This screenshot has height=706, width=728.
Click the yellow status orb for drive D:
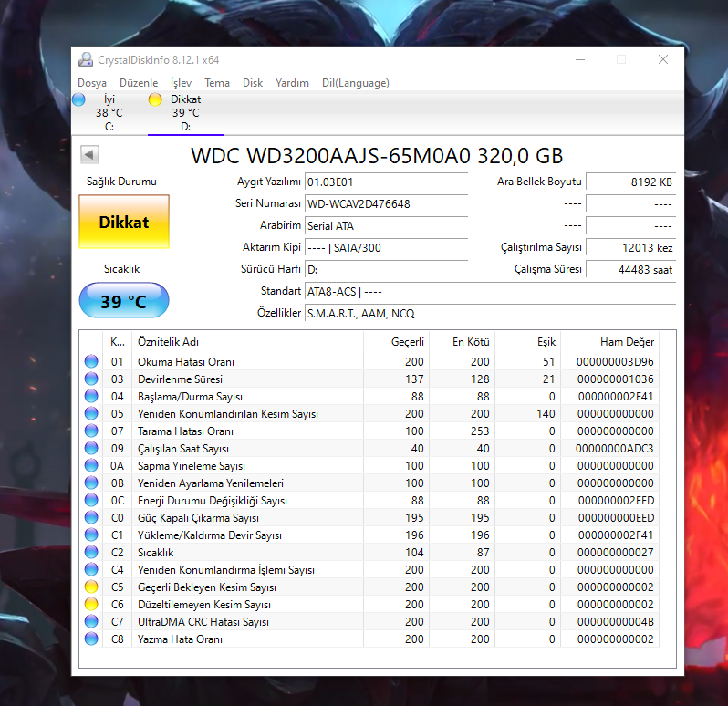tap(155, 99)
